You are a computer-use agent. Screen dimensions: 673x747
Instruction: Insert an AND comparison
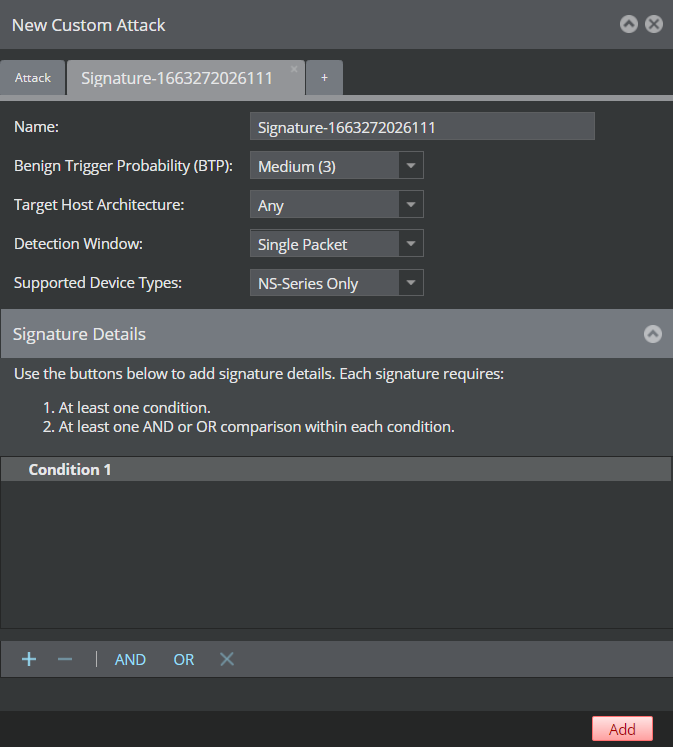[130, 660]
